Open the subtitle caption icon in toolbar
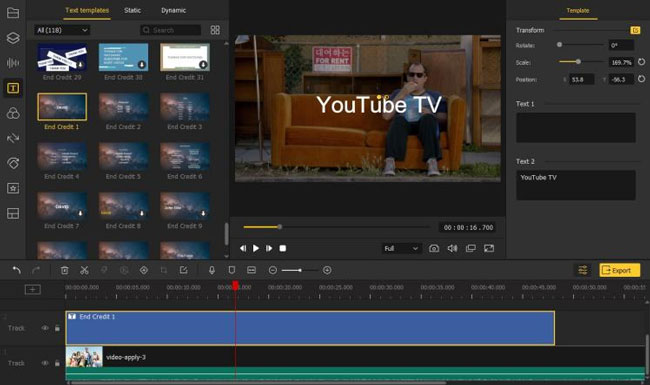This screenshot has height=385, width=650. pos(252,270)
